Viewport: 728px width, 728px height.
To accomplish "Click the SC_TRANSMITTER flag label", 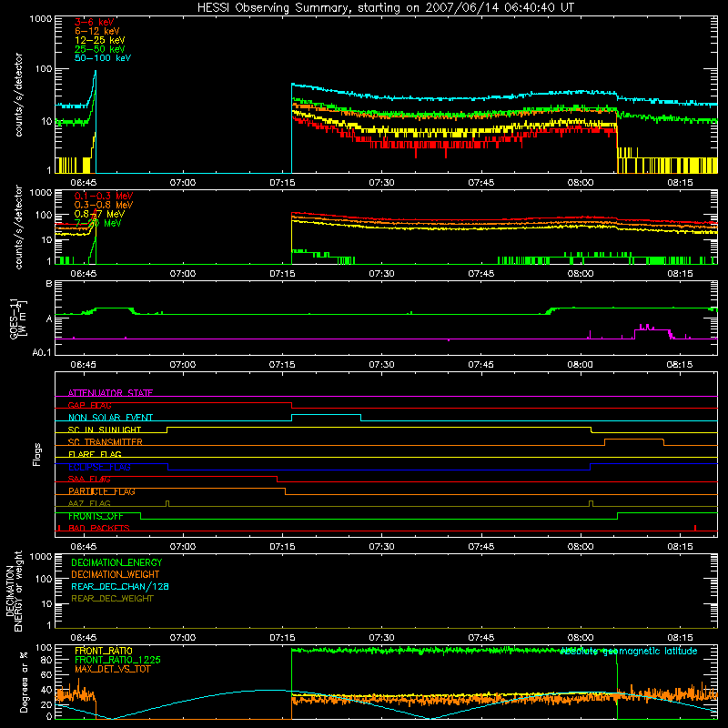I will tap(106, 442).
